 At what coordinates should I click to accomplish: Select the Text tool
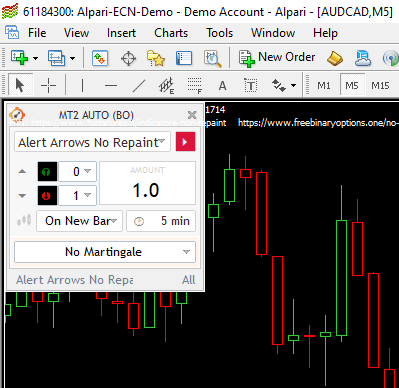tap(222, 86)
